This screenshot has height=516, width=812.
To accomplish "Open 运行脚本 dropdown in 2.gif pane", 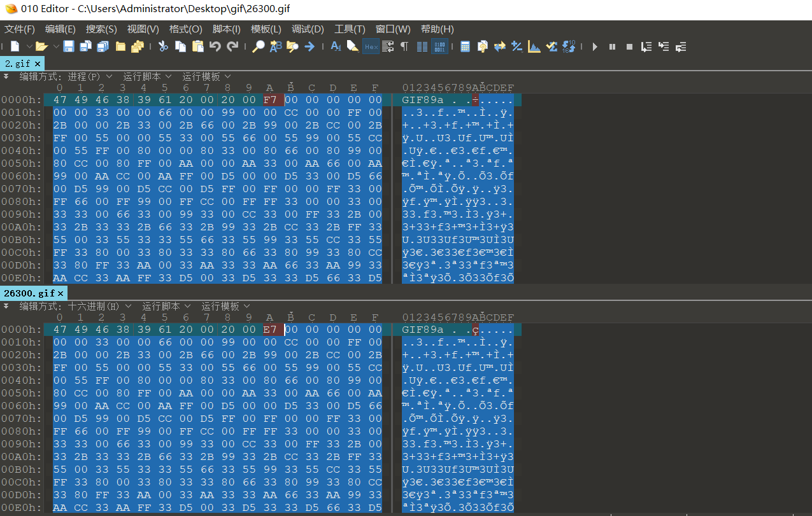I will click(x=148, y=76).
